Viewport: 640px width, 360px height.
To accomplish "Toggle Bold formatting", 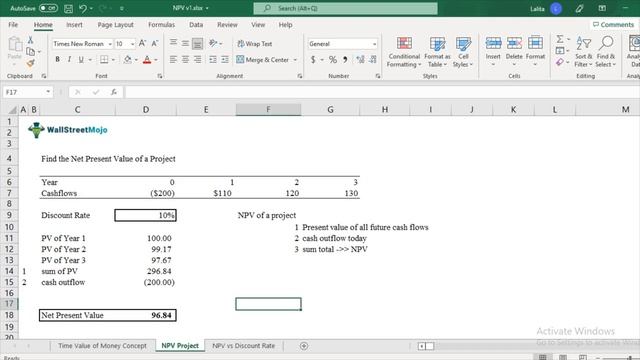I will [x=57, y=60].
